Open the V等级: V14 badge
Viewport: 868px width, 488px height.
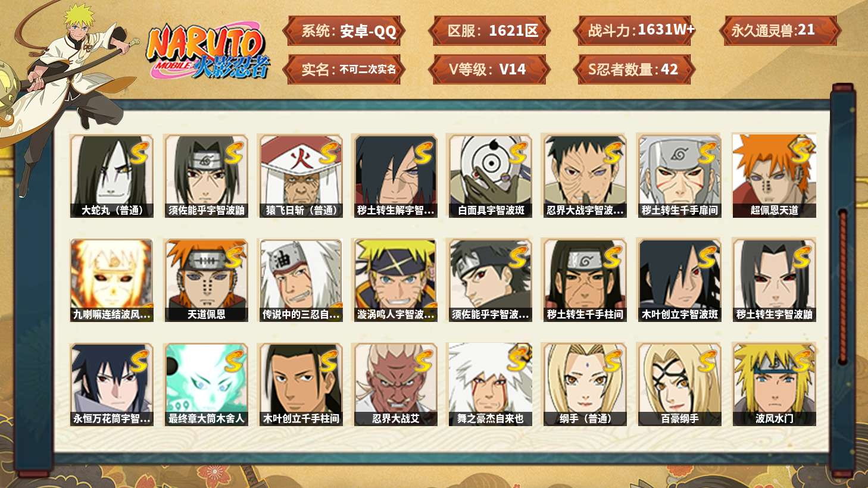(489, 69)
